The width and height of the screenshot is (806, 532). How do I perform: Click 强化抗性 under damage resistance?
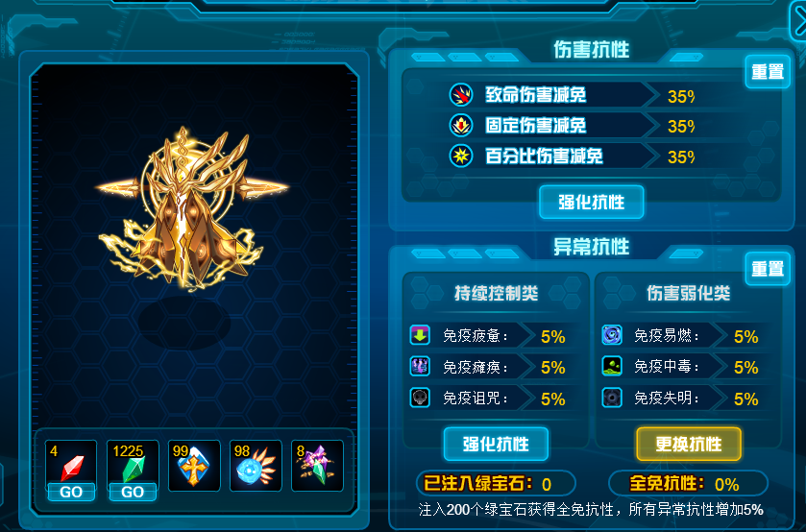pos(592,202)
